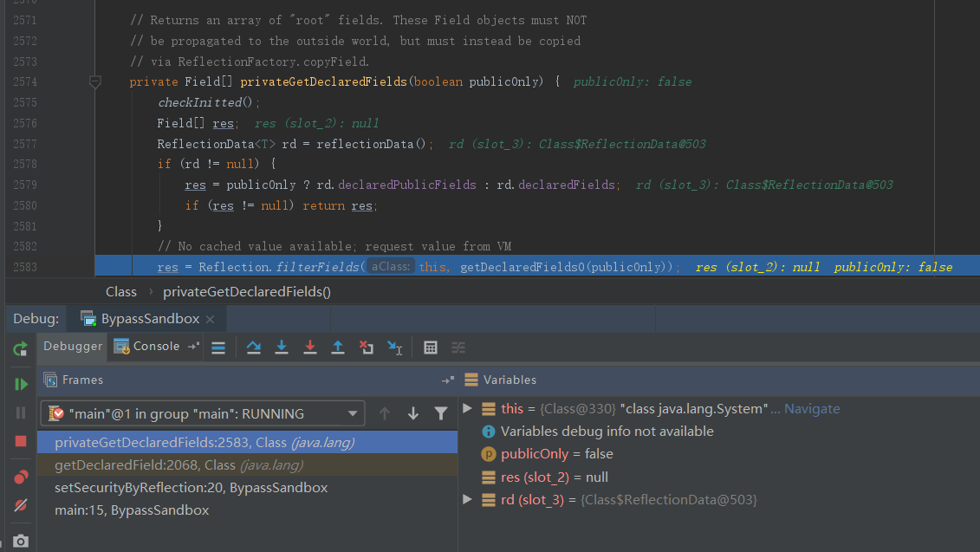Select the setSecurityByReflection:20 stack frame

coord(191,488)
